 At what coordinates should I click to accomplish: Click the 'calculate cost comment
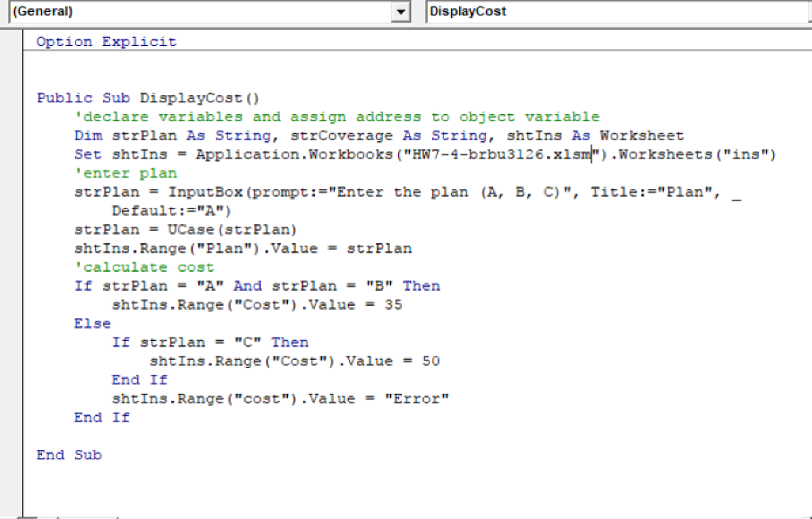[144, 268]
